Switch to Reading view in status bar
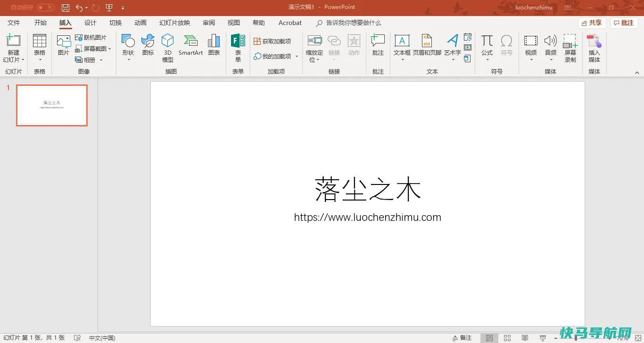The image size is (644, 343). tap(525, 338)
